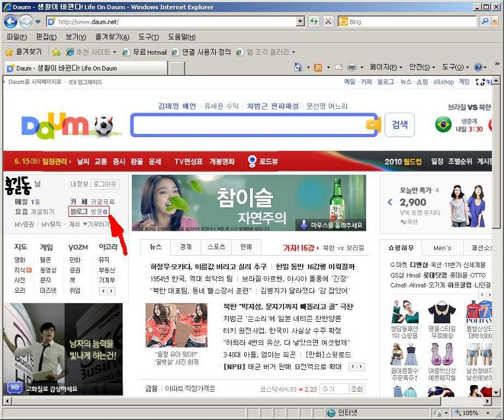Click the Refresh page icon
The image size is (504, 420).
[x=314, y=22]
